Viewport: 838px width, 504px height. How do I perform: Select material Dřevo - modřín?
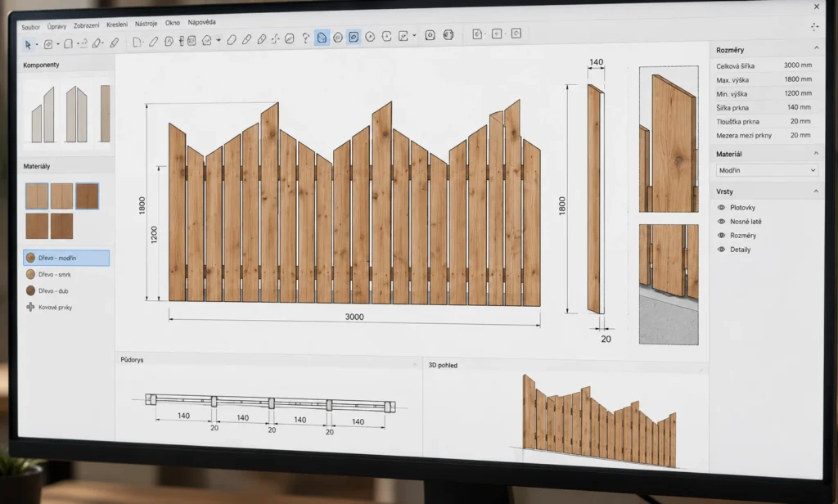point(66,258)
